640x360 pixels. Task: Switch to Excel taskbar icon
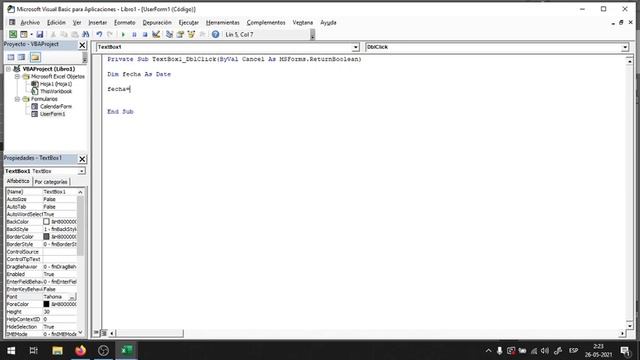[x=127, y=350]
